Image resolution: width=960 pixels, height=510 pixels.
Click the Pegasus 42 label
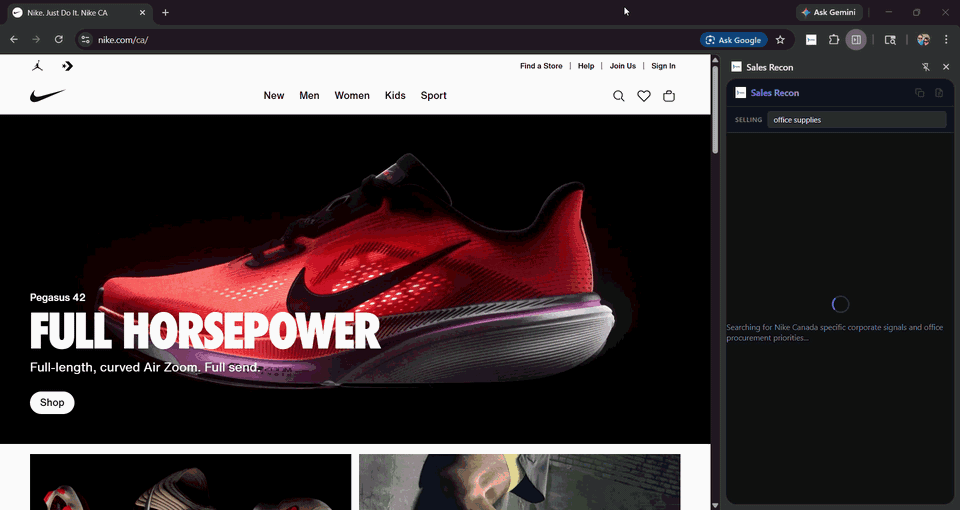(x=58, y=298)
